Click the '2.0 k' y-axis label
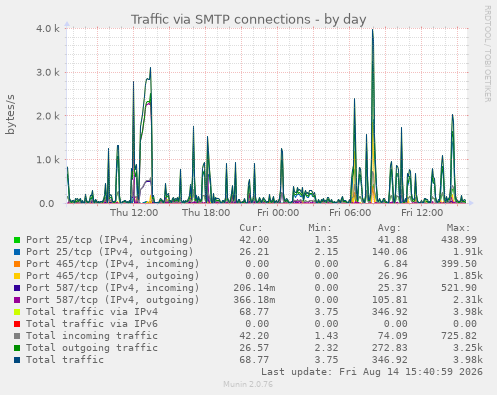497x395 pixels. point(48,116)
